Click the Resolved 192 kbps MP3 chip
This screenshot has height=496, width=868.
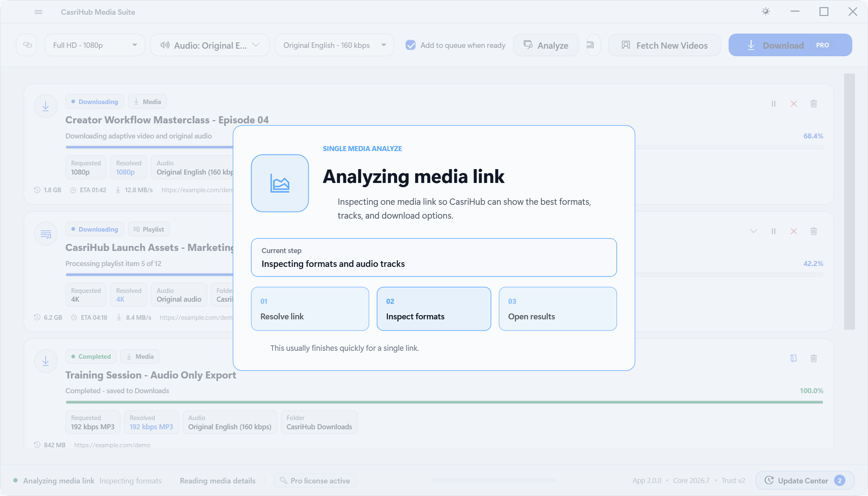(151, 422)
